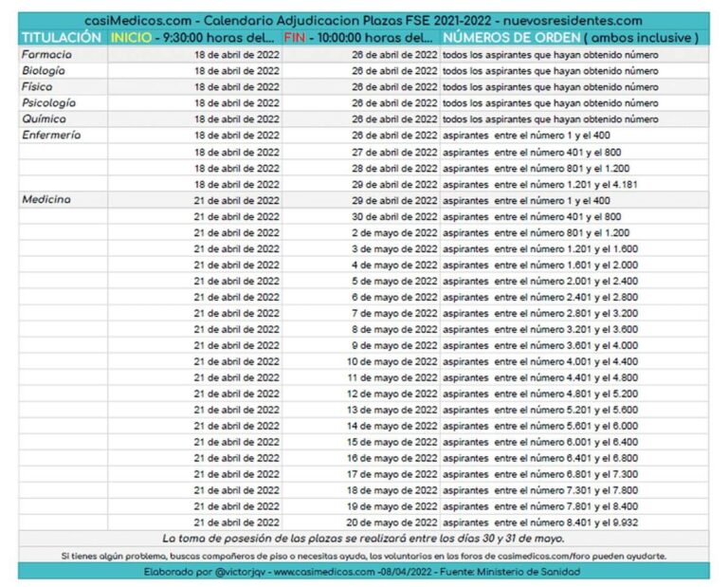Select the NÚMEROS DE ORDEN header

(571, 38)
